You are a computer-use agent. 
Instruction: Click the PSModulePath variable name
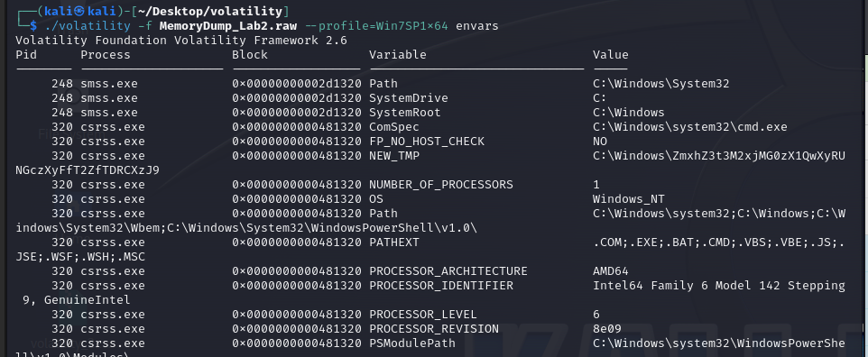pyautogui.click(x=412, y=343)
